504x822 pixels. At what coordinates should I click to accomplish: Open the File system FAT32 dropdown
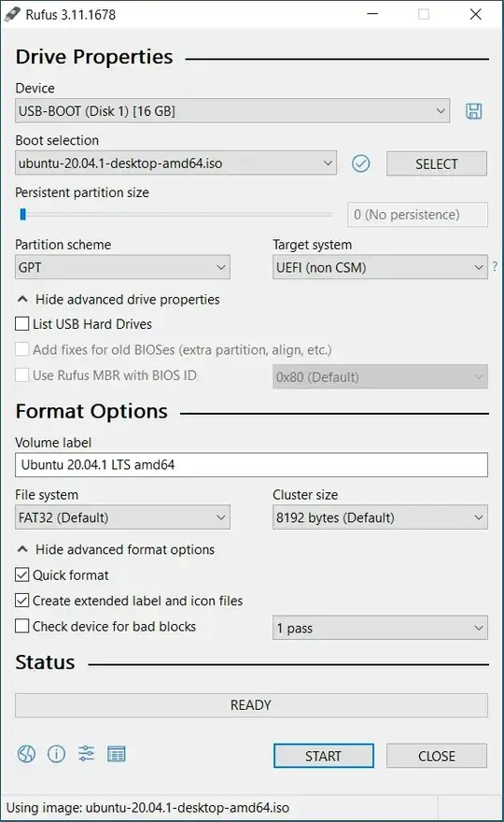click(122, 517)
